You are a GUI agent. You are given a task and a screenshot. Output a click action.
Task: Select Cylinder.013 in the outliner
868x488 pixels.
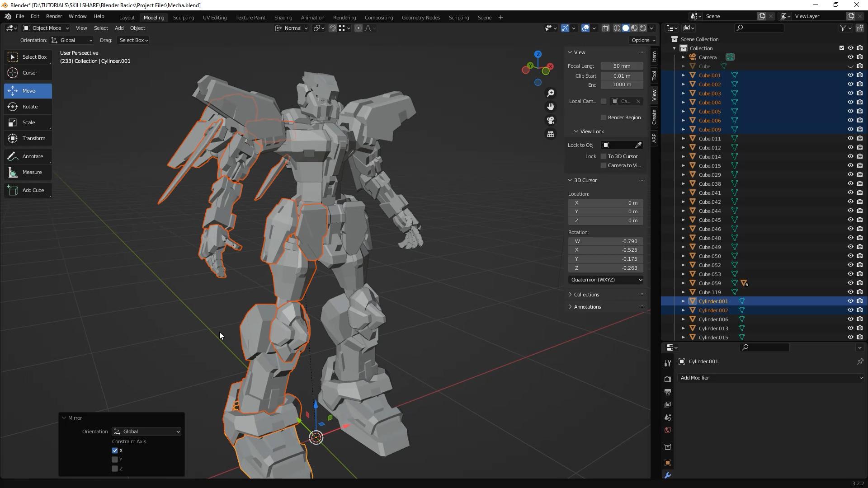click(713, 328)
